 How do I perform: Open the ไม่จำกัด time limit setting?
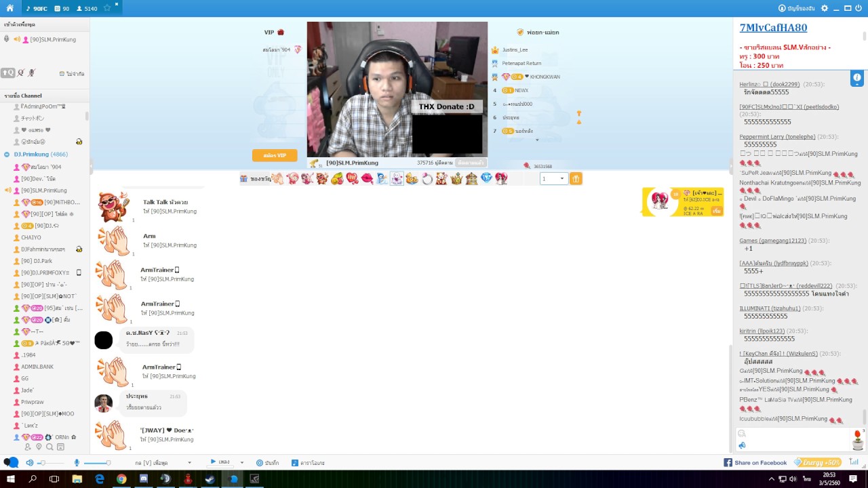tap(72, 73)
